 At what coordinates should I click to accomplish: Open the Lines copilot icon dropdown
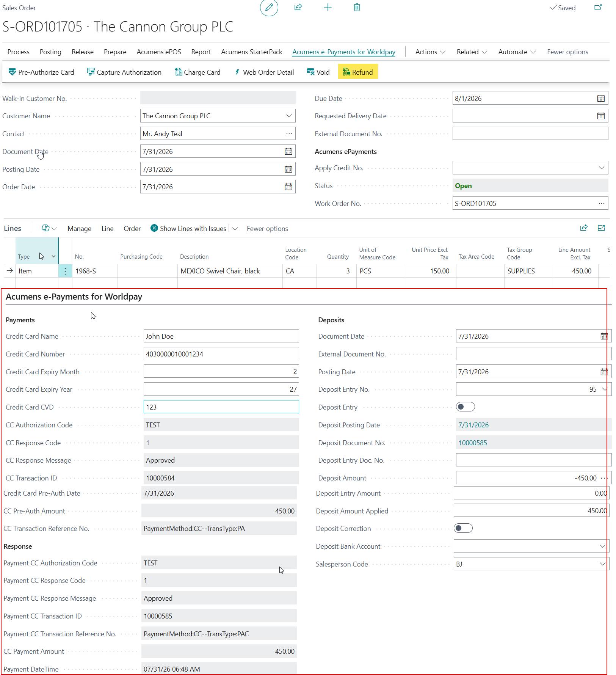(49, 228)
